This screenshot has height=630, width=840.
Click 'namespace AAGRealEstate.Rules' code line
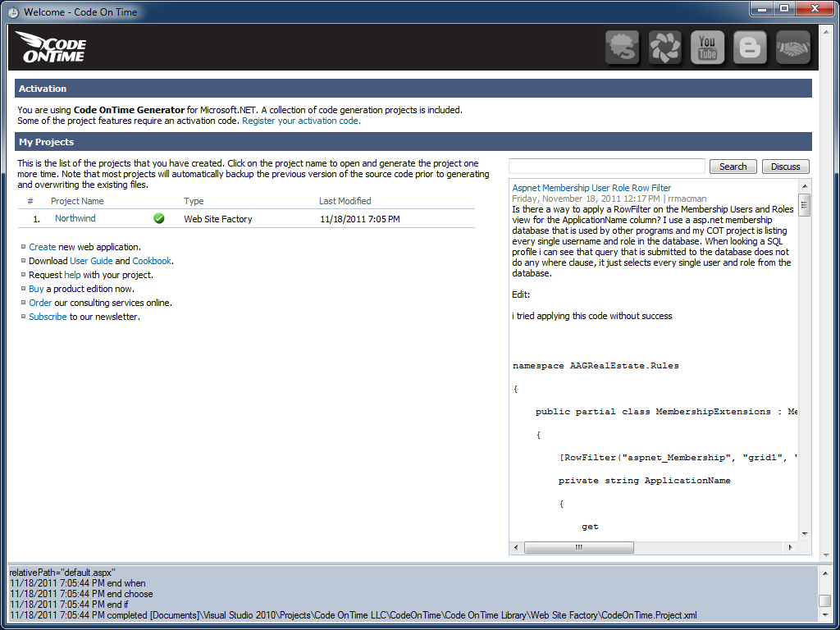pos(596,366)
